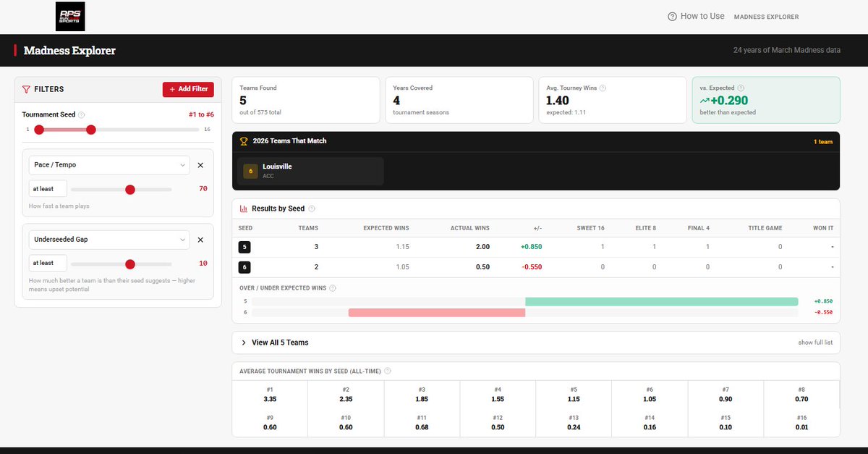Open the 'at least' dropdown for Underseeded Gap
This screenshot has height=454, width=868.
(48, 264)
